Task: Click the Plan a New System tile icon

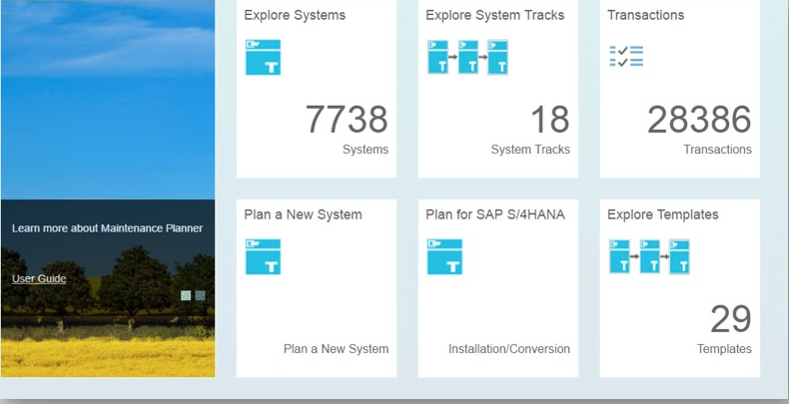Action: coord(263,257)
